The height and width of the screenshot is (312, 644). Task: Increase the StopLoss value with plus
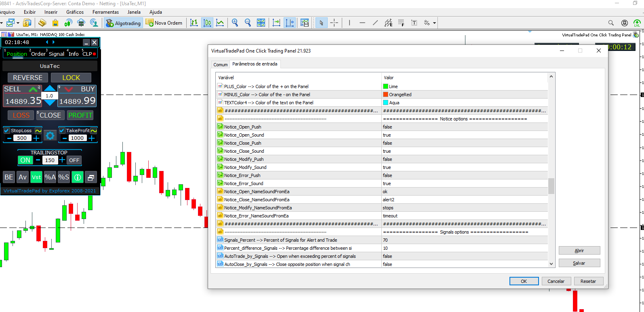pyautogui.click(x=36, y=138)
